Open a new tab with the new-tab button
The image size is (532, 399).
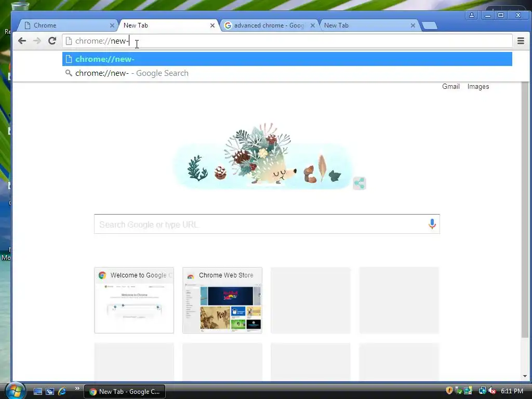click(x=430, y=25)
